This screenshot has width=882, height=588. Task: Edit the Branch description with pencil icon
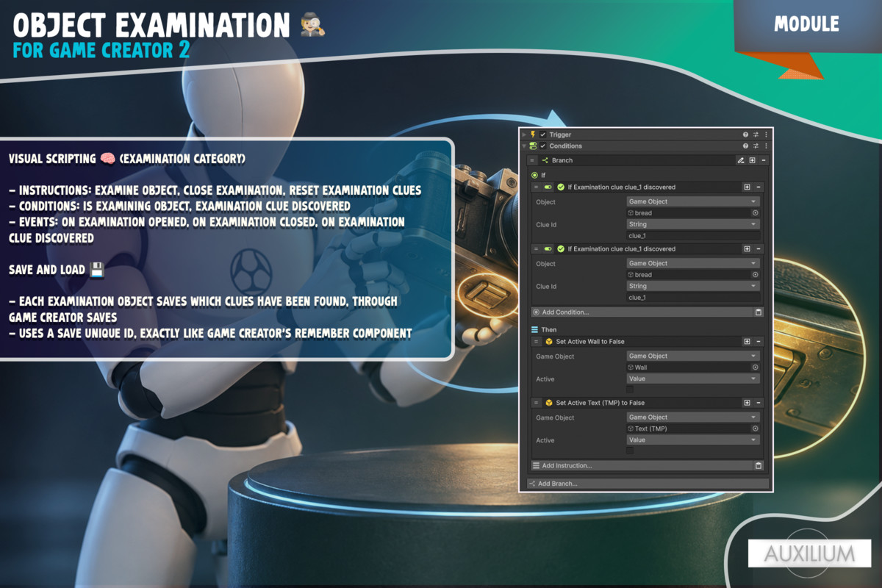point(741,160)
